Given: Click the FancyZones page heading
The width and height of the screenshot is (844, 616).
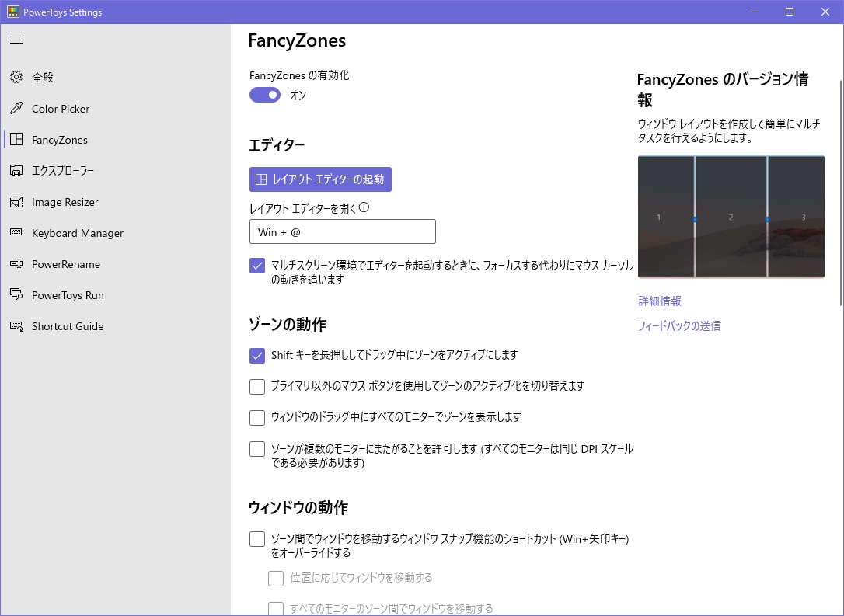Looking at the screenshot, I should [x=297, y=40].
